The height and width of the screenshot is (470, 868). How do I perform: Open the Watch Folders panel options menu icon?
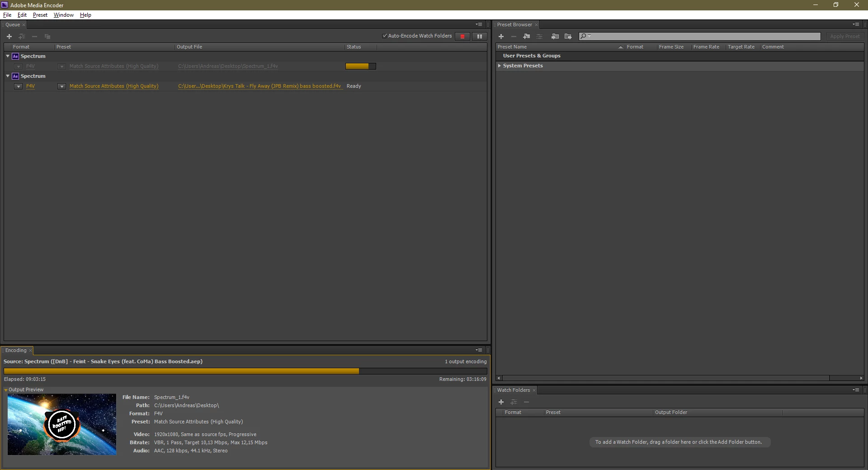(856, 390)
